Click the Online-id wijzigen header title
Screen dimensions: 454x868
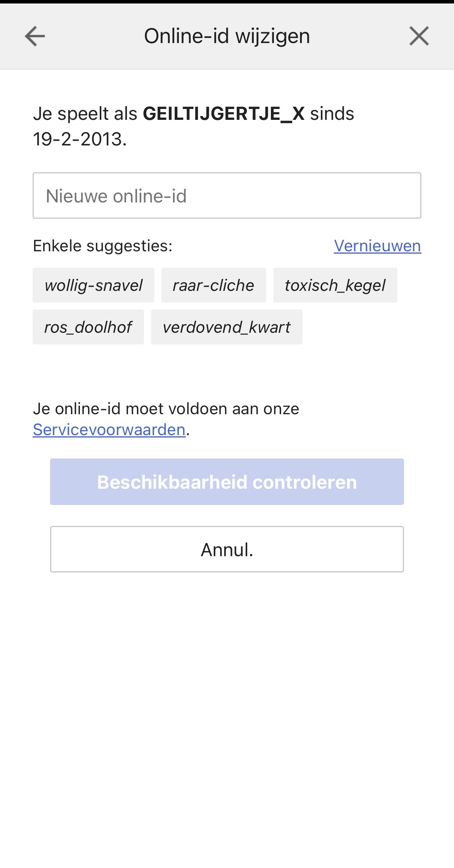[x=227, y=36]
